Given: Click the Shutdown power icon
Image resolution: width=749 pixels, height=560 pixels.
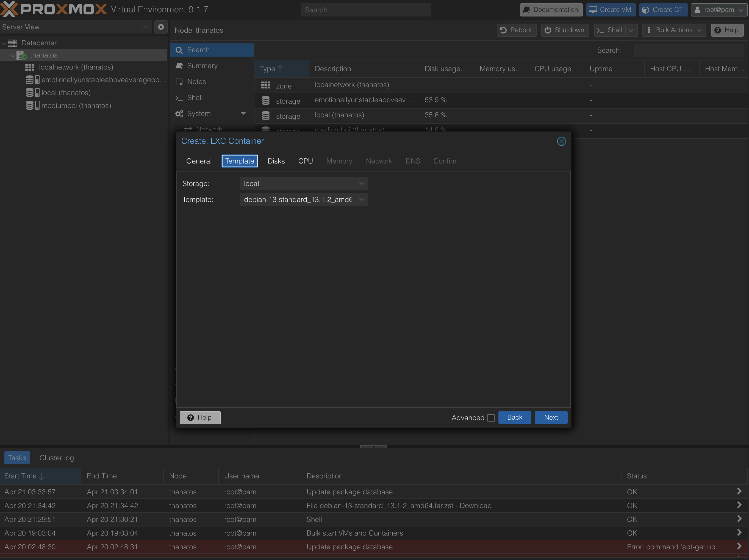Looking at the screenshot, I should pyautogui.click(x=548, y=30).
